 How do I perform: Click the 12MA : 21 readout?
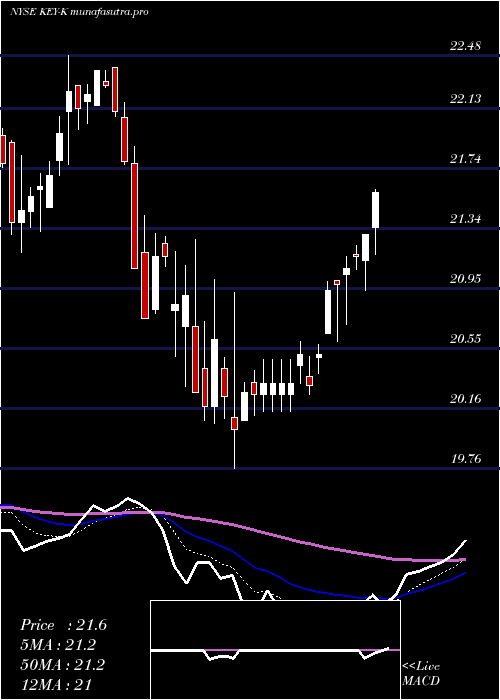[x=56, y=684]
